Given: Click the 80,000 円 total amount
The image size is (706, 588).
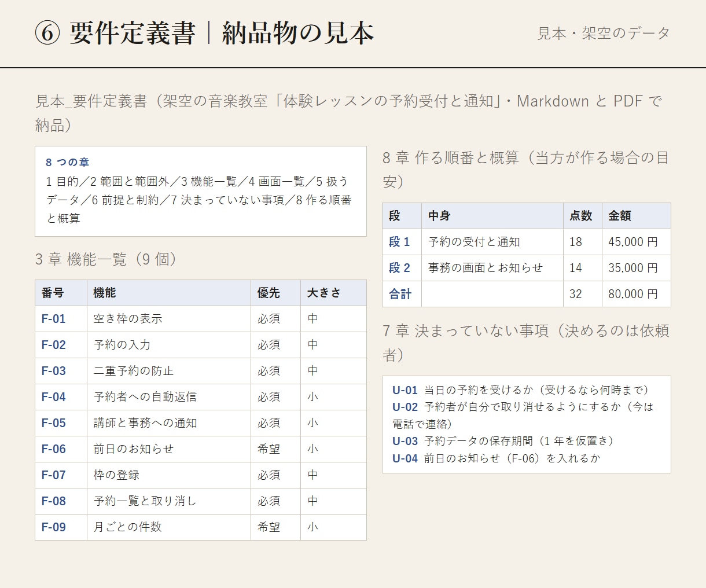Looking at the screenshot, I should (x=637, y=294).
